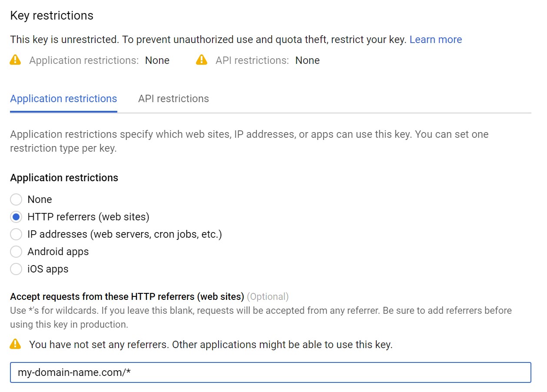The height and width of the screenshot is (392, 547).
Task: Click the 'Application restrictions:' summary label
Action: pos(84,60)
